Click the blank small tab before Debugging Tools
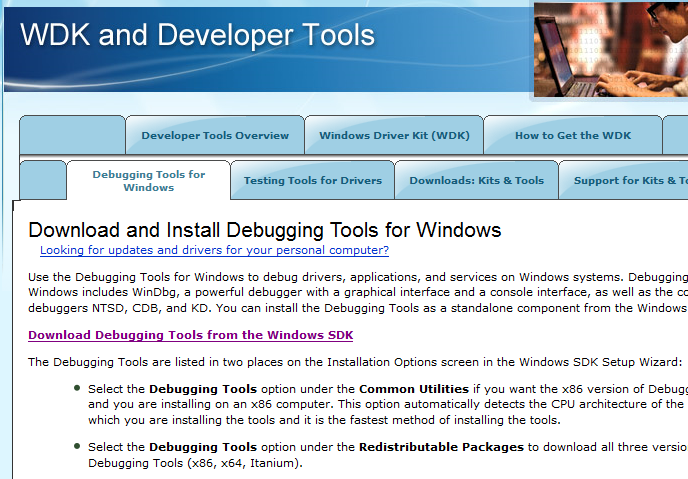The height and width of the screenshot is (479, 688). tap(43, 180)
